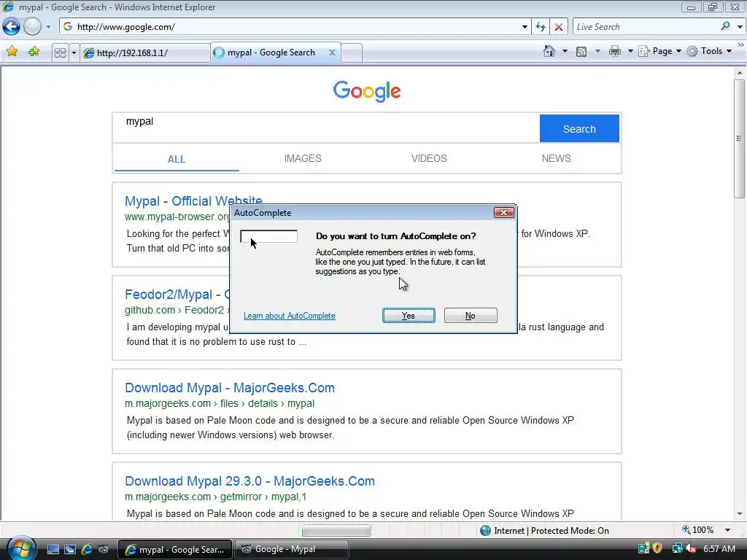Select the ALL results tab
The image size is (747, 560).
[x=177, y=159]
